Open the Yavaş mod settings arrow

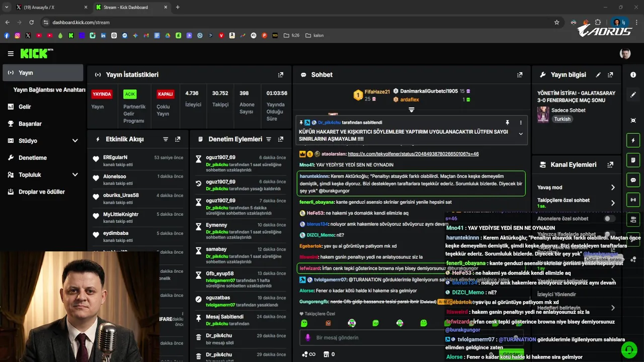(x=613, y=188)
